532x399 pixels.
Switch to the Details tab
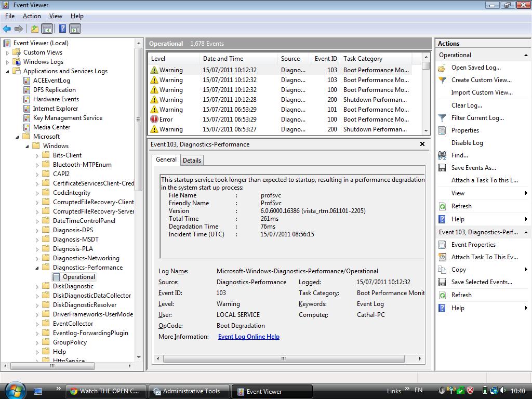click(192, 160)
